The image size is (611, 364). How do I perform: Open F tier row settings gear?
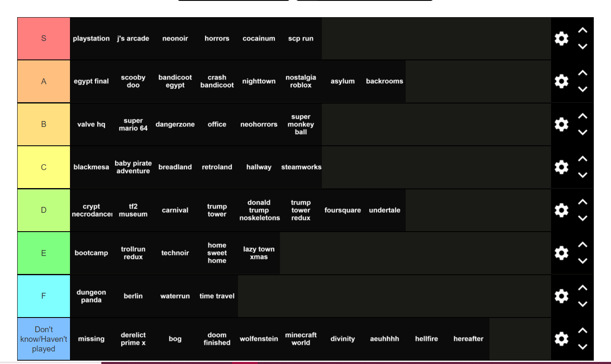pos(561,296)
